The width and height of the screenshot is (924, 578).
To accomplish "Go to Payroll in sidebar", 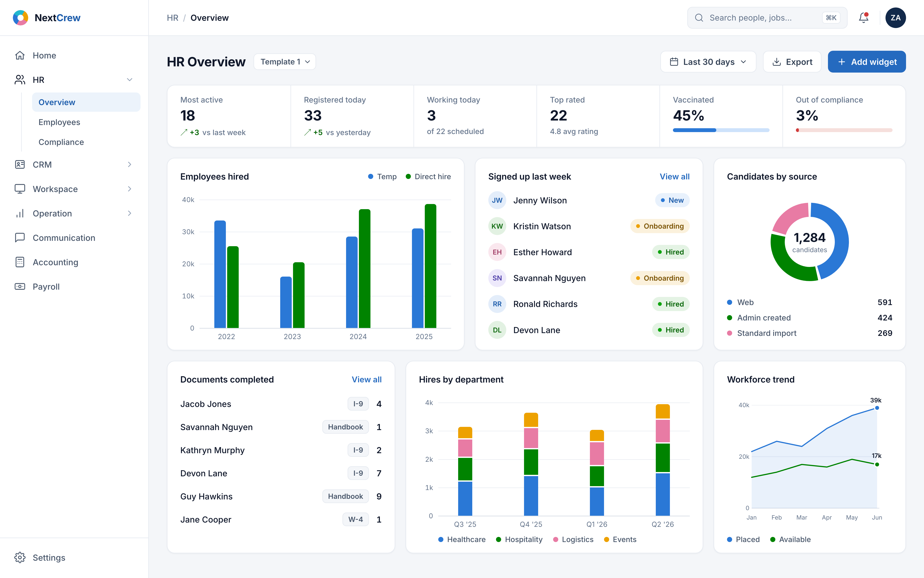I will [74, 287].
